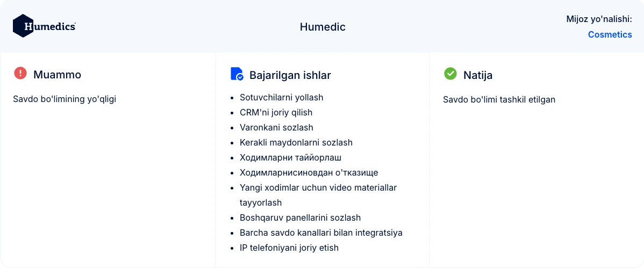Click the Sotuvchilarni yollash list item

tap(281, 98)
